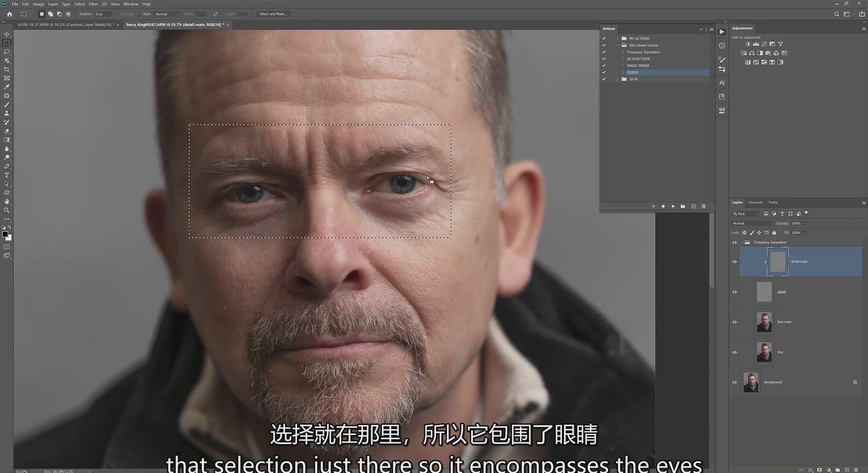Switch to the Channels tab

pos(755,202)
